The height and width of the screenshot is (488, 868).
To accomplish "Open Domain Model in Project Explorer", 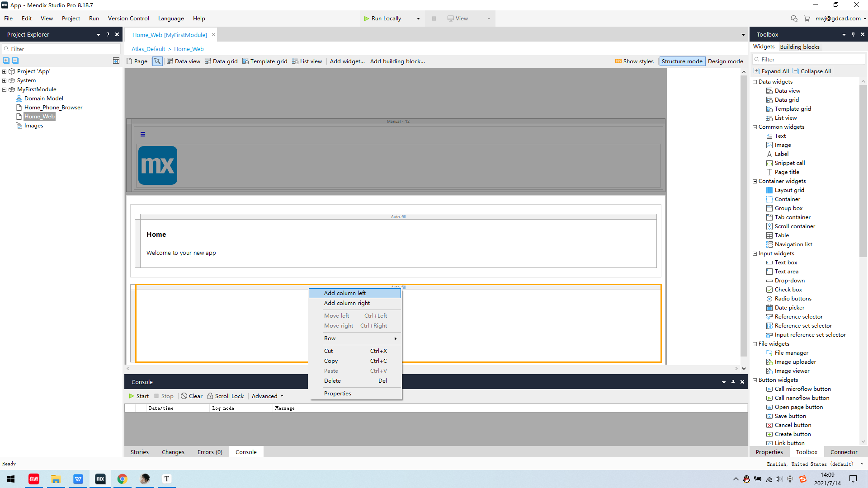I will (x=43, y=99).
